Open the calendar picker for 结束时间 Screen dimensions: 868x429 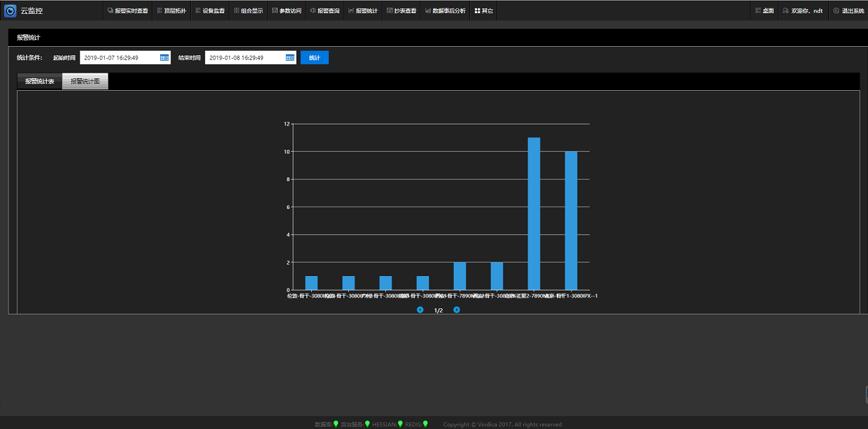click(x=290, y=58)
